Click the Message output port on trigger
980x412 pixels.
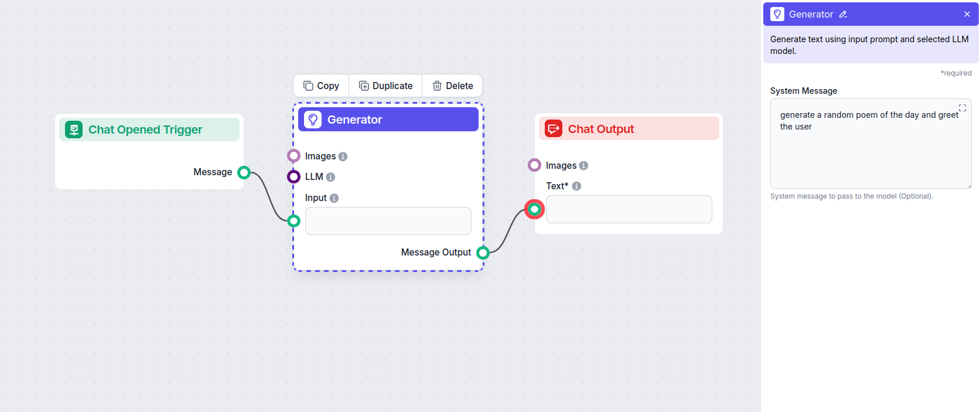coord(244,172)
